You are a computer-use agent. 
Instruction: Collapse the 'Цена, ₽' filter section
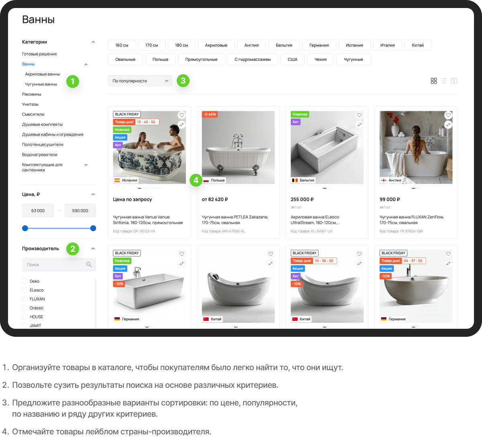[93, 194]
